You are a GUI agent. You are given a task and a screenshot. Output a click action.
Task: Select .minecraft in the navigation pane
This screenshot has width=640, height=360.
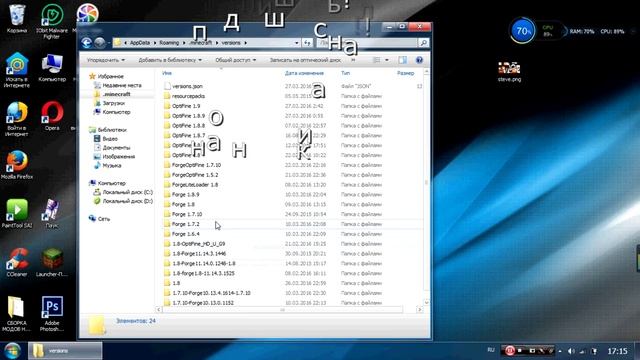(112, 94)
